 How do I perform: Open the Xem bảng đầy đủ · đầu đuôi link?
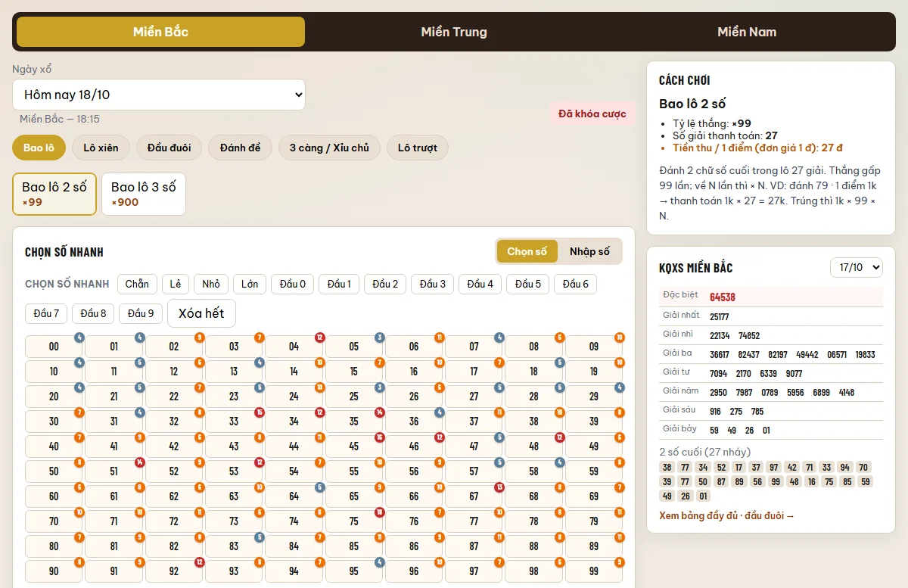(727, 516)
